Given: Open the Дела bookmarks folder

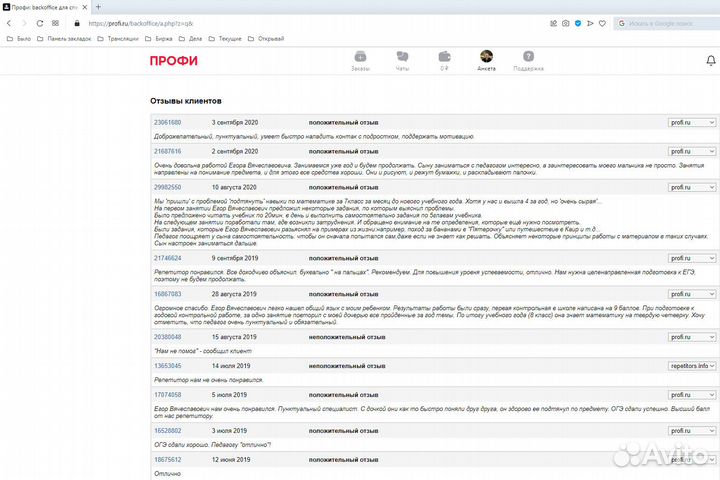Looking at the screenshot, I should (x=191, y=39).
